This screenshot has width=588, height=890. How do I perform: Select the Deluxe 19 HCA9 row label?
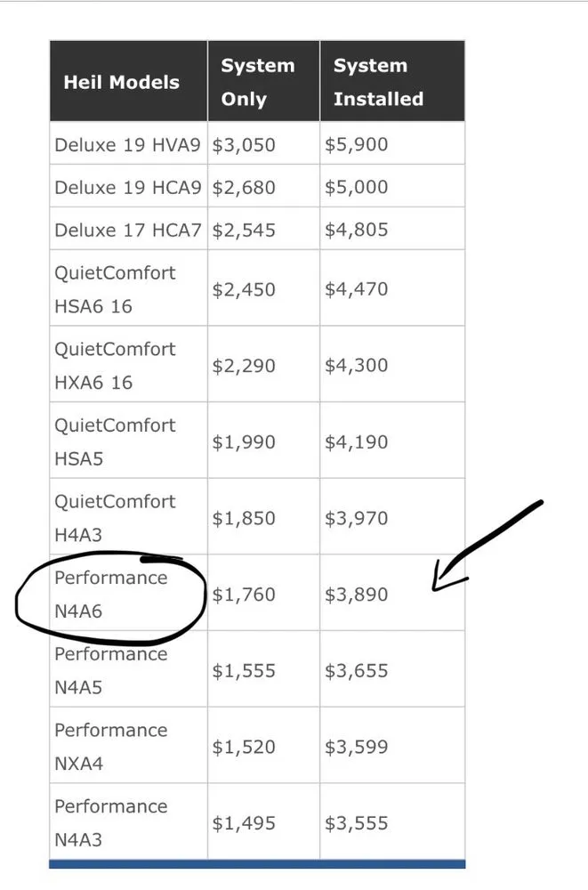click(127, 187)
